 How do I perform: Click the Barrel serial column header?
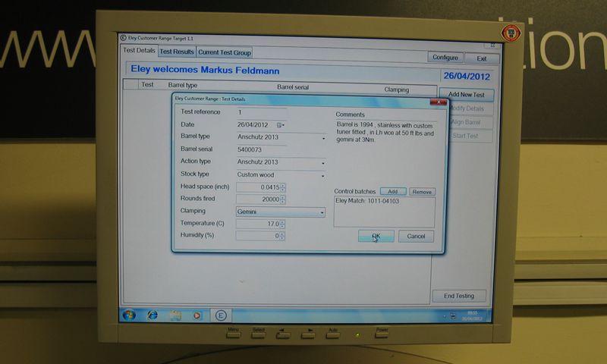point(293,87)
